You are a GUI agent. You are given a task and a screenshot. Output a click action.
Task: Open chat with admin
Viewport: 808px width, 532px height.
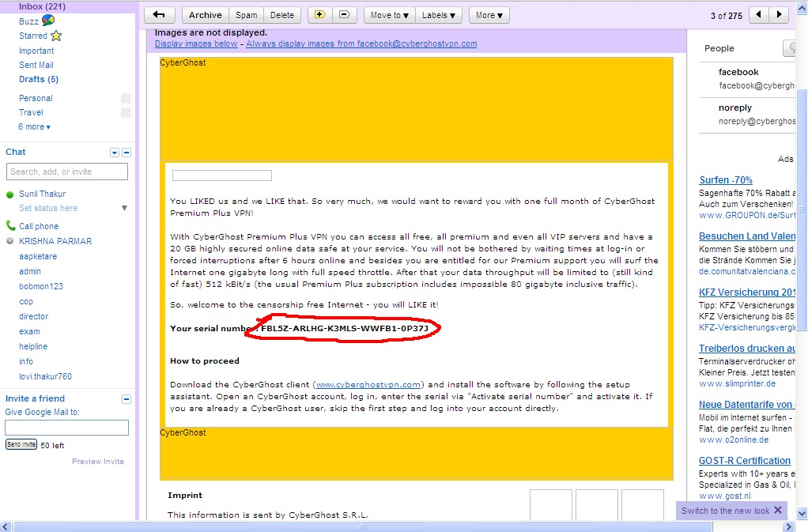[30, 271]
